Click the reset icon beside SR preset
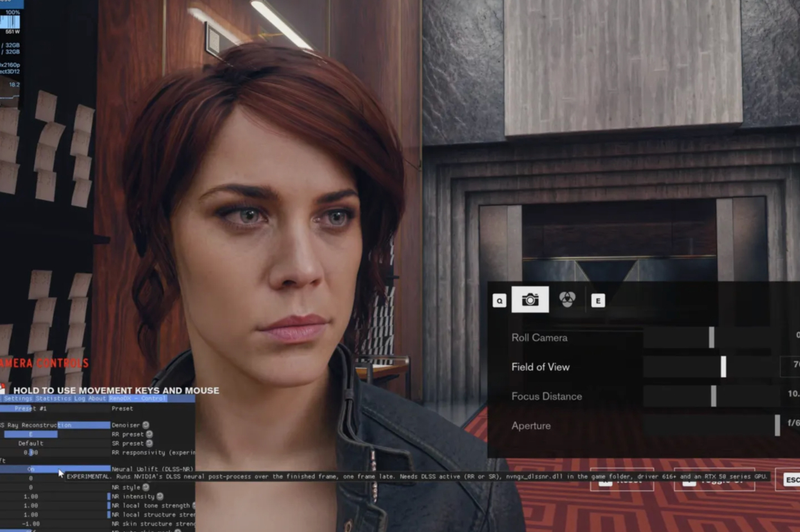The image size is (800, 532). point(149,444)
